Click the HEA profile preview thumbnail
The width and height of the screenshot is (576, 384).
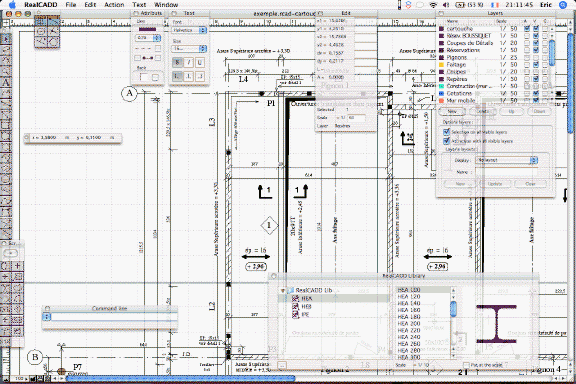pyautogui.click(x=496, y=324)
